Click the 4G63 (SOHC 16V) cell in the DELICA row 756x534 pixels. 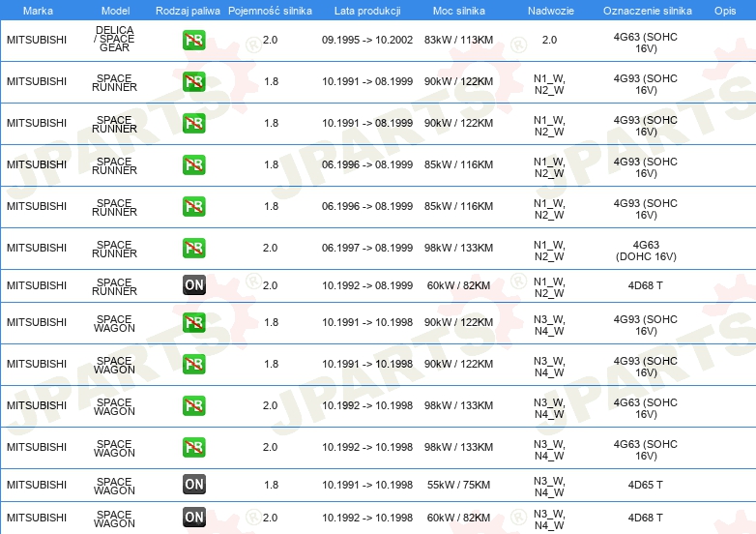coord(646,43)
